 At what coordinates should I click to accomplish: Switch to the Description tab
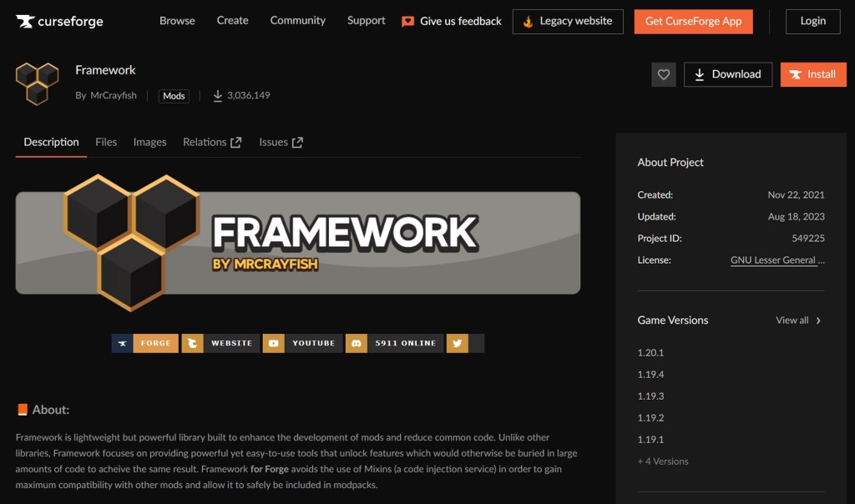click(x=51, y=142)
